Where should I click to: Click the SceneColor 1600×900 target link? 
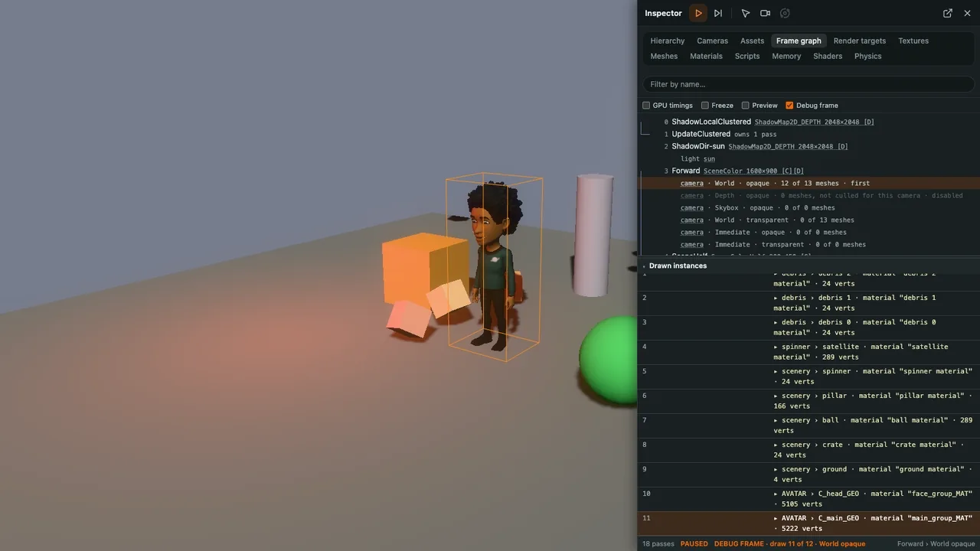point(753,171)
